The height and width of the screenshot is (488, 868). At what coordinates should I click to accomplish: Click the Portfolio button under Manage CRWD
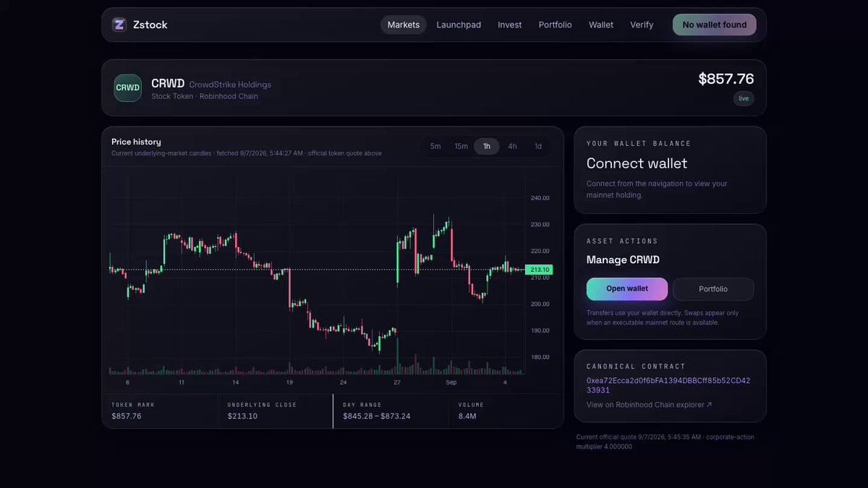click(x=713, y=289)
